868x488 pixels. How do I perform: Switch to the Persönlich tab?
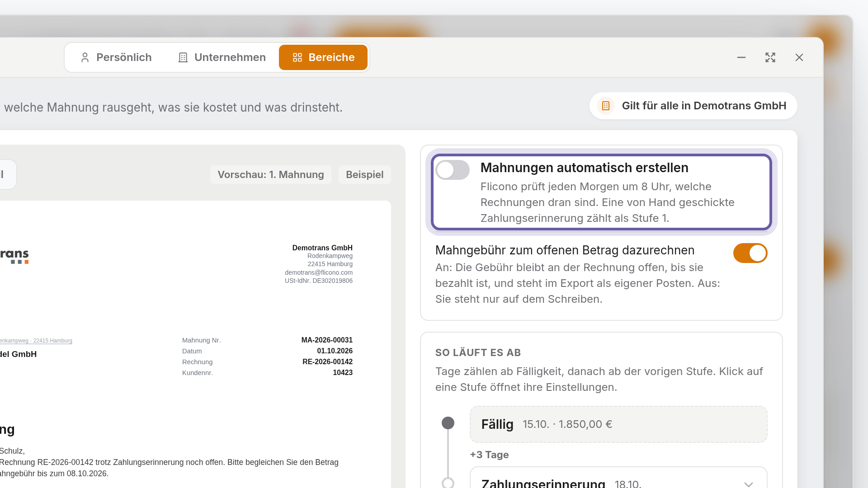pyautogui.click(x=116, y=57)
